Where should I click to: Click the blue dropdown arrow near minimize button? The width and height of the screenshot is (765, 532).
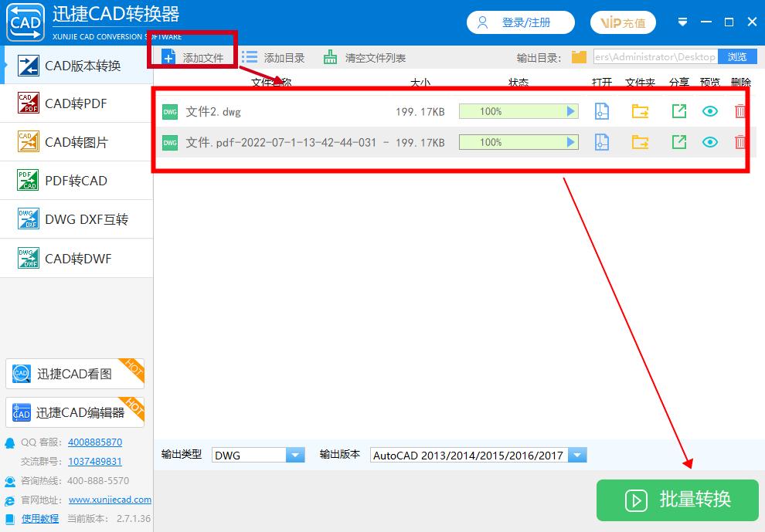(x=682, y=22)
